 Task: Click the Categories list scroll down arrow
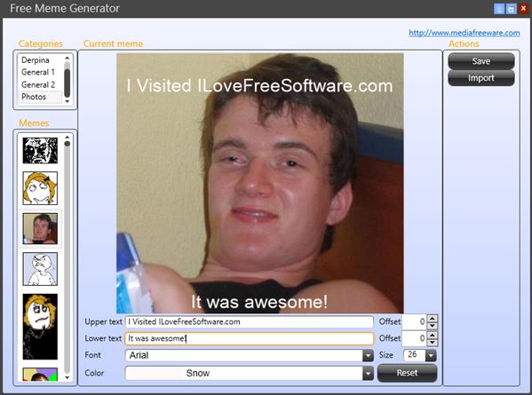67,101
